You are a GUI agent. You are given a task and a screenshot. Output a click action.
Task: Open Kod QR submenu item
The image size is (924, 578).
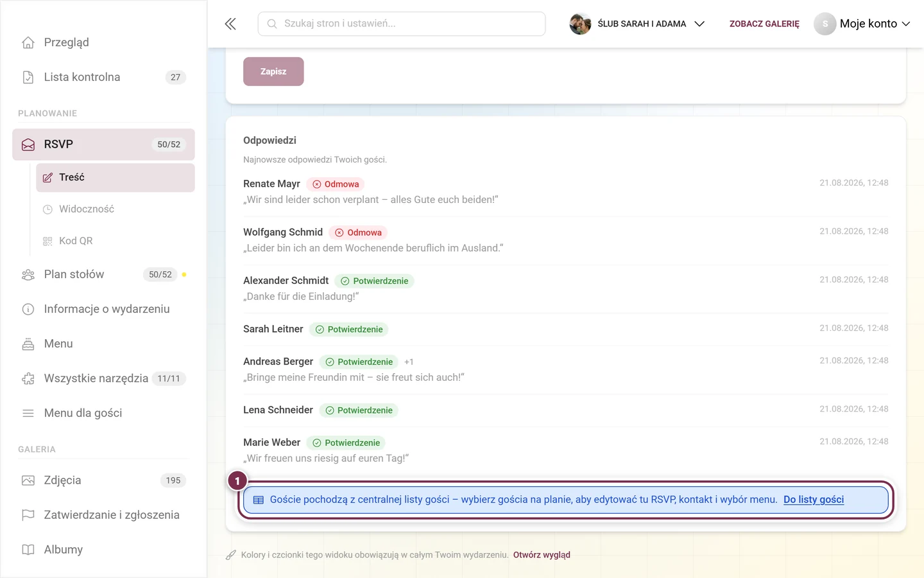116,241
